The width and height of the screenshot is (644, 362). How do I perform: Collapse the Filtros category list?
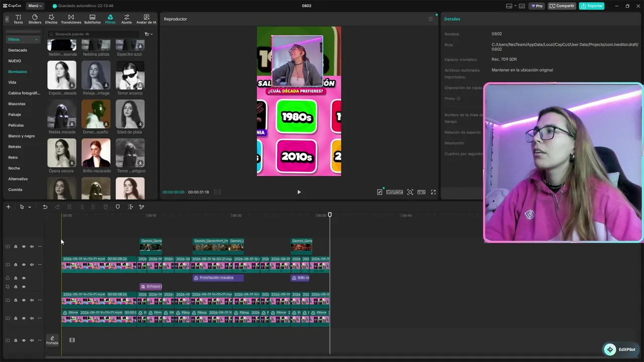[x=36, y=40]
